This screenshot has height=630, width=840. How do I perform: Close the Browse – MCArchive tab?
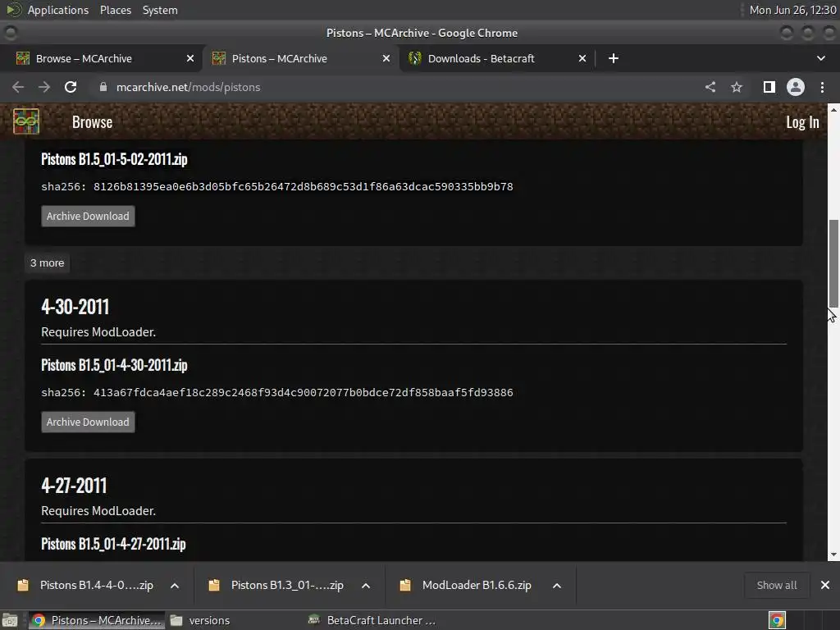click(190, 58)
